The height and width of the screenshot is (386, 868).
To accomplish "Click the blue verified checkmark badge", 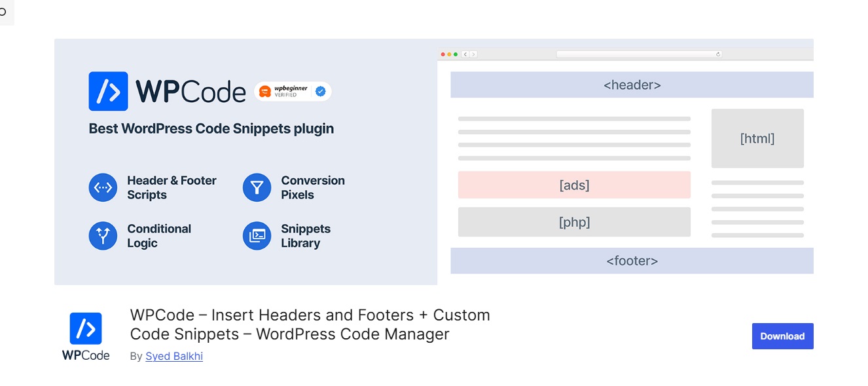I will tap(321, 92).
